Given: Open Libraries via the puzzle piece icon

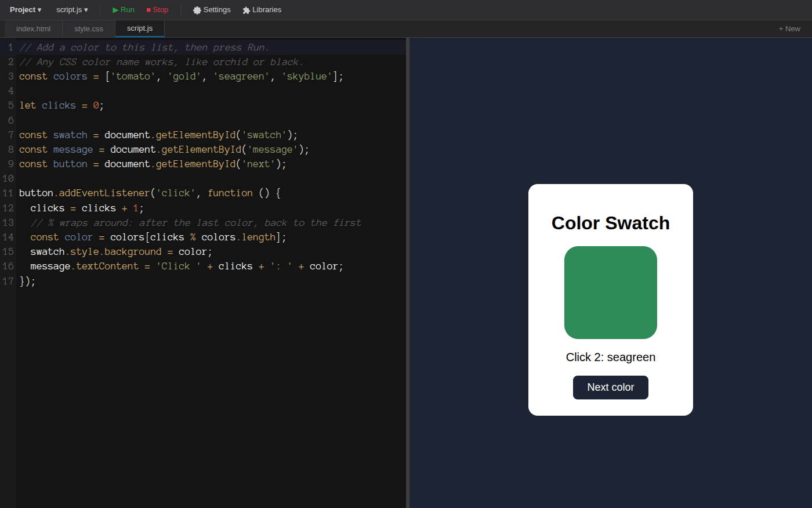Looking at the screenshot, I should [262, 10].
